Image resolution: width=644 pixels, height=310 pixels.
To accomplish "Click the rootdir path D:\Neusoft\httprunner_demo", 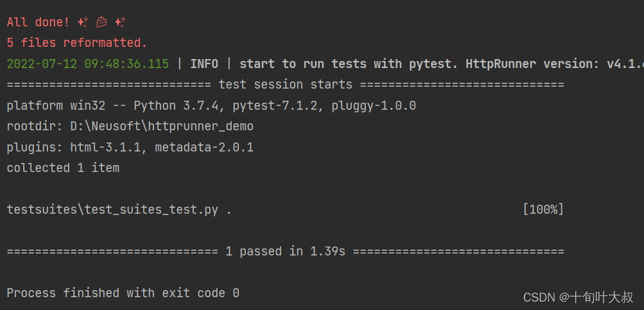I will click(x=162, y=126).
